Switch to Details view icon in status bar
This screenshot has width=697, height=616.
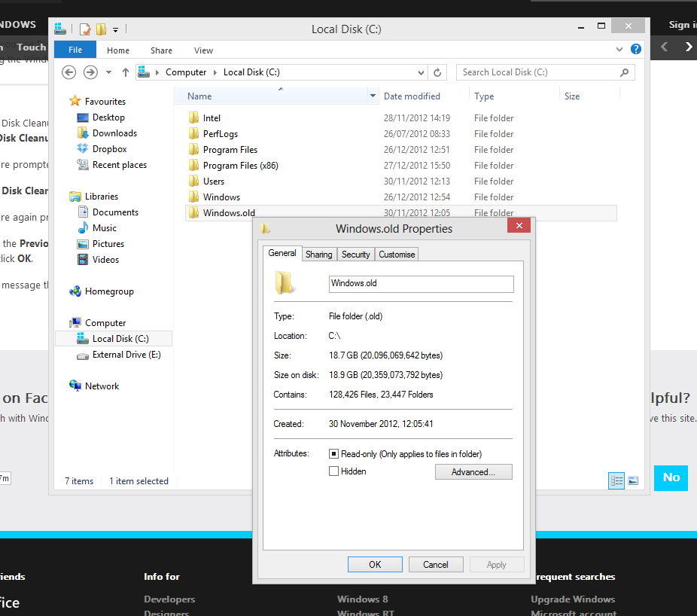616,480
